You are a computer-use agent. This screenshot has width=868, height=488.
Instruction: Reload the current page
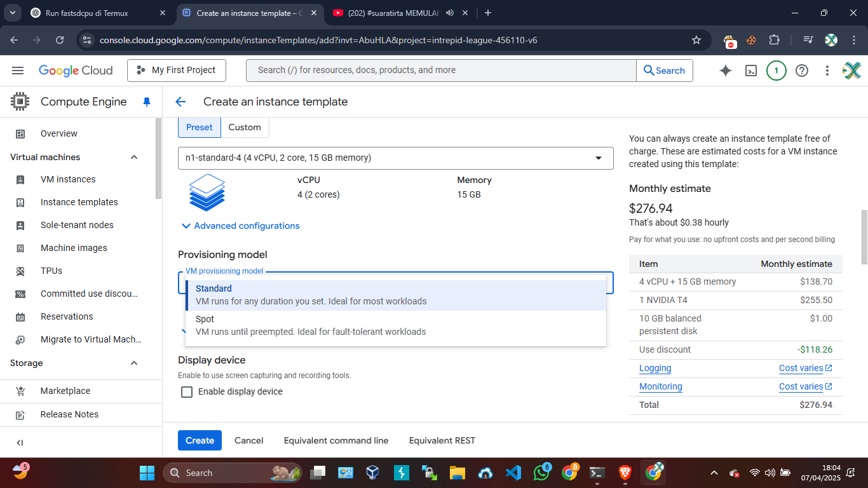click(x=60, y=40)
